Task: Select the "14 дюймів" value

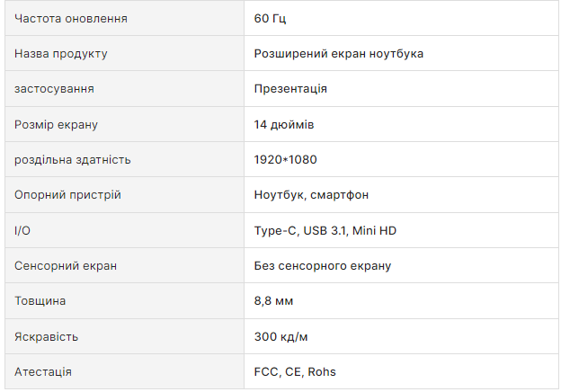Action: click(284, 124)
